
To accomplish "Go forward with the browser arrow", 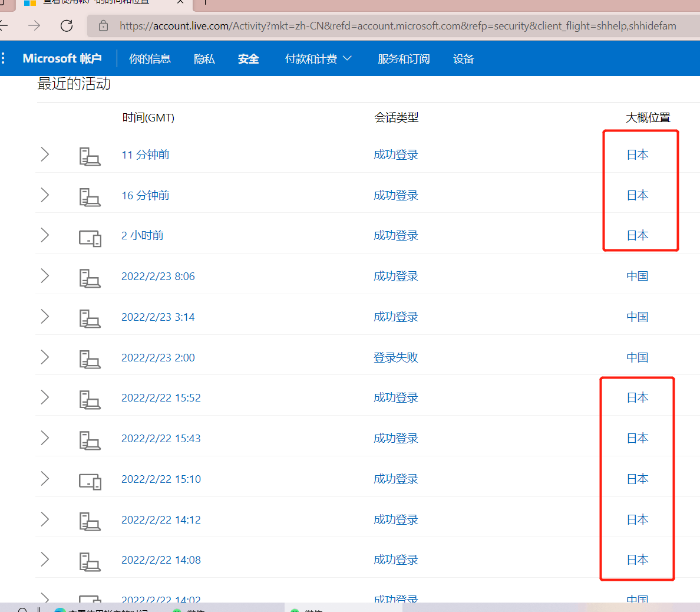I will click(34, 26).
